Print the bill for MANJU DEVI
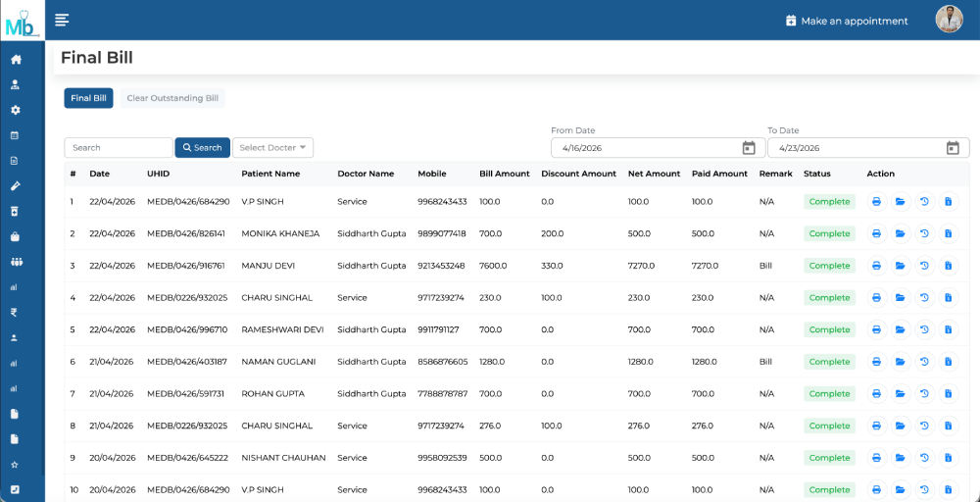Screen dimensions: 980x502 (x=876, y=266)
